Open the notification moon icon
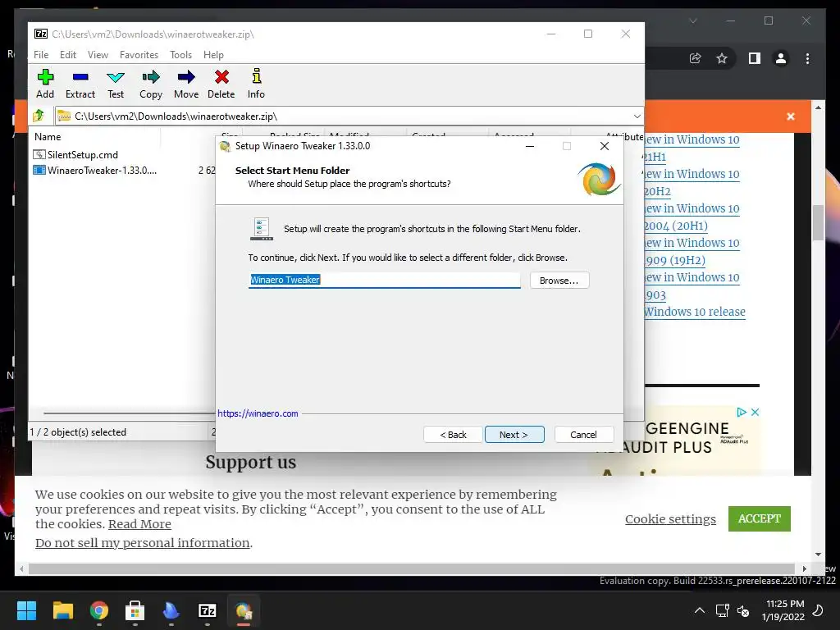The image size is (840, 630). point(818,610)
